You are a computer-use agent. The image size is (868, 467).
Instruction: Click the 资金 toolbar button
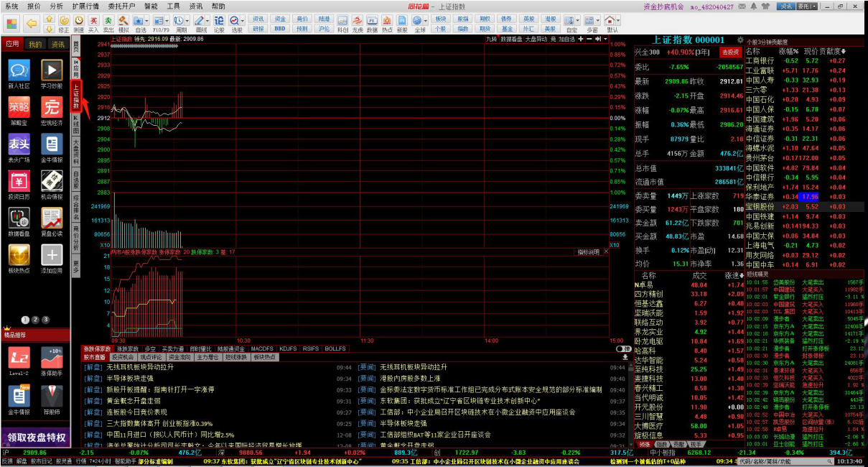pos(280,19)
